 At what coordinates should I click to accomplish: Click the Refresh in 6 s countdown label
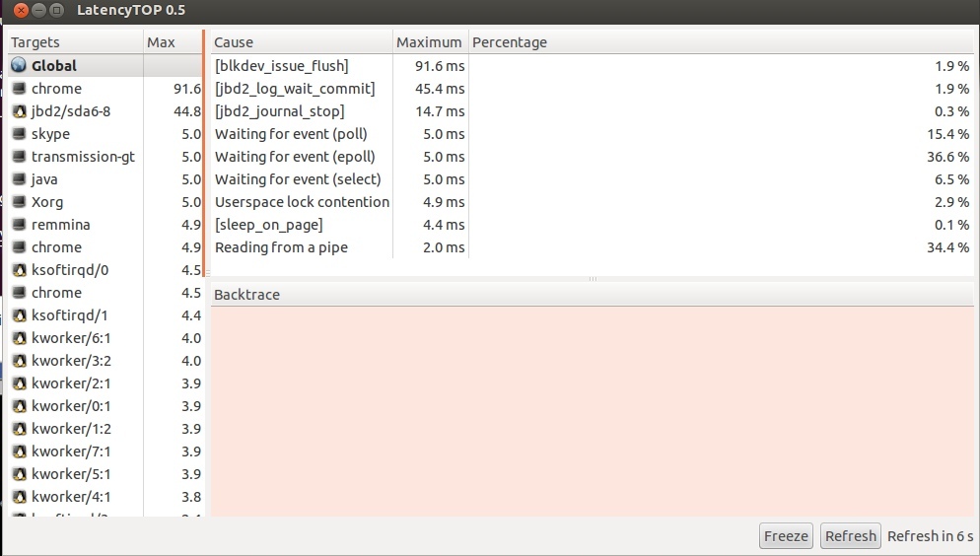(930, 536)
